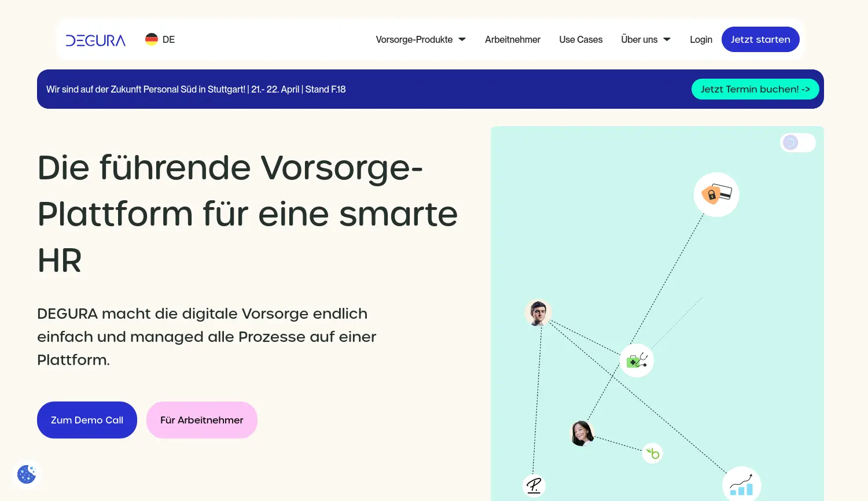Click the signature P icon

(534, 485)
